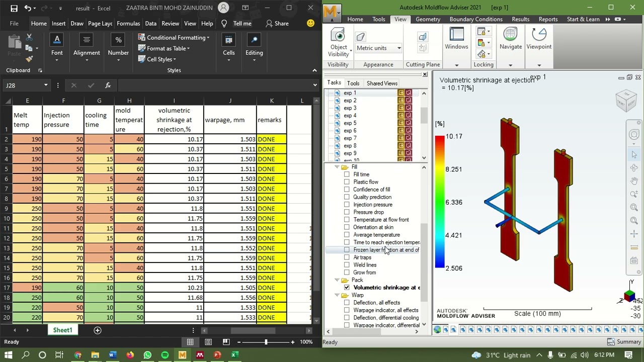644x362 pixels.
Task: Open the Metric units dropdown
Action: [399, 48]
